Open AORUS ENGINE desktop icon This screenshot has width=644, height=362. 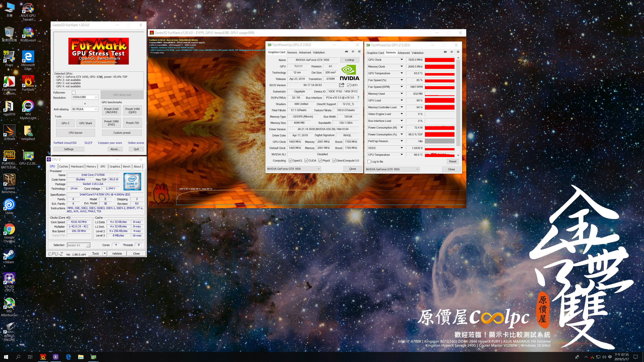pos(9,331)
